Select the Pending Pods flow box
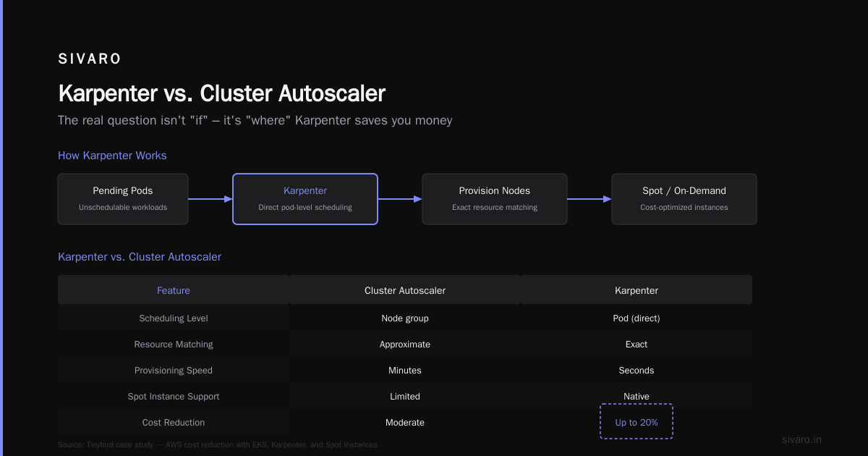The image size is (868, 456). 123,199
